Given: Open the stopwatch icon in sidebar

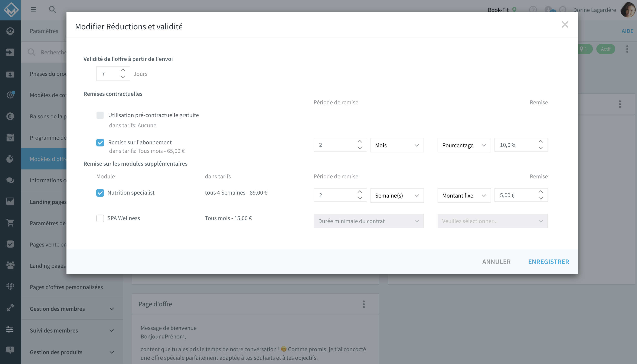Looking at the screenshot, I should pos(10,159).
